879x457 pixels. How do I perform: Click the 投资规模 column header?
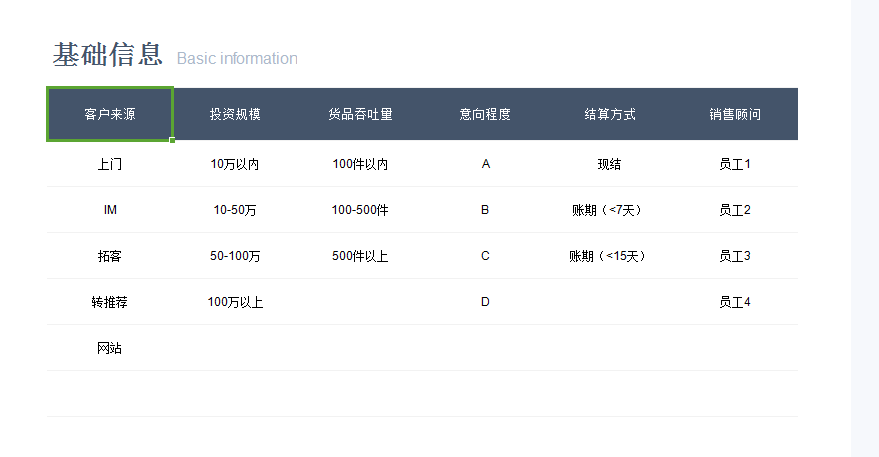pyautogui.click(x=235, y=114)
